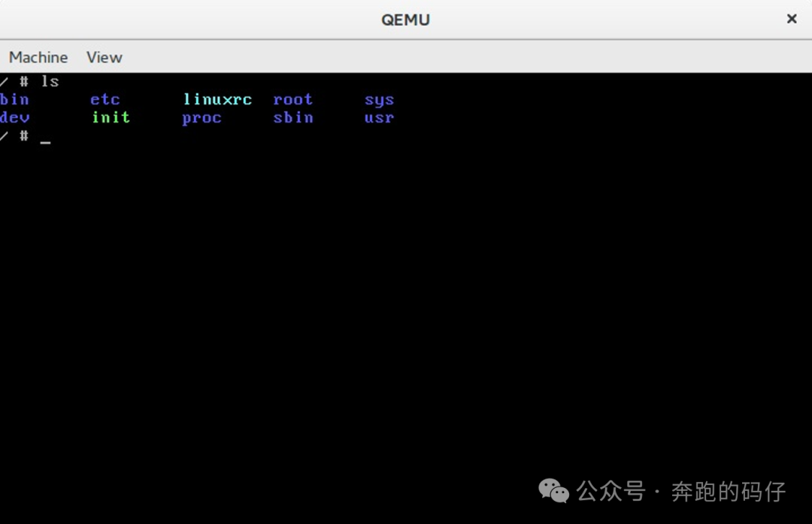The image size is (812, 524).
Task: Select the sbin directory entry
Action: (x=293, y=117)
